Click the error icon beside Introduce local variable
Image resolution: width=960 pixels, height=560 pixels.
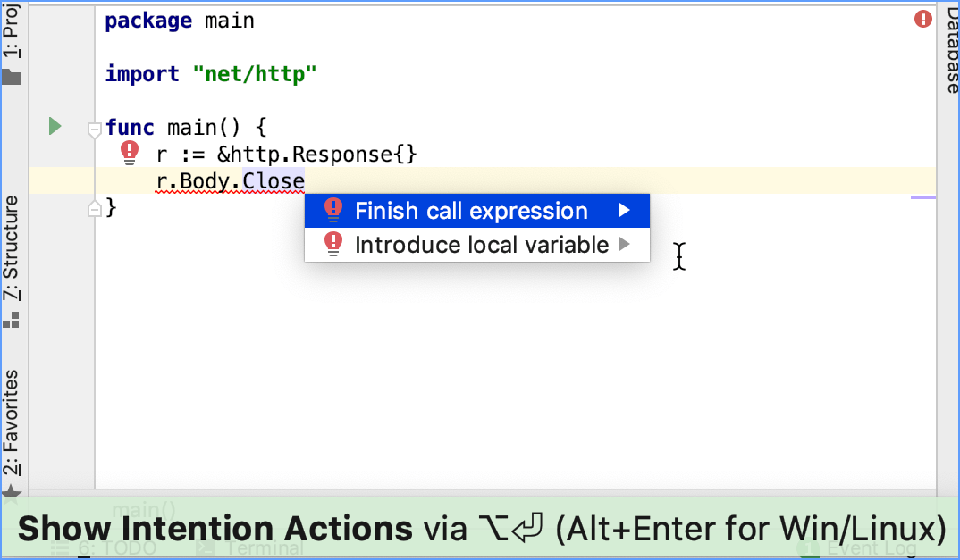coord(333,244)
